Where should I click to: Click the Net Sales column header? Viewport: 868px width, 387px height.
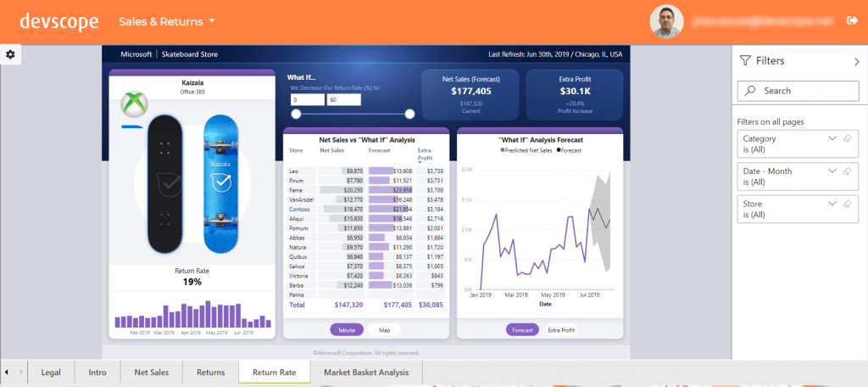point(332,150)
